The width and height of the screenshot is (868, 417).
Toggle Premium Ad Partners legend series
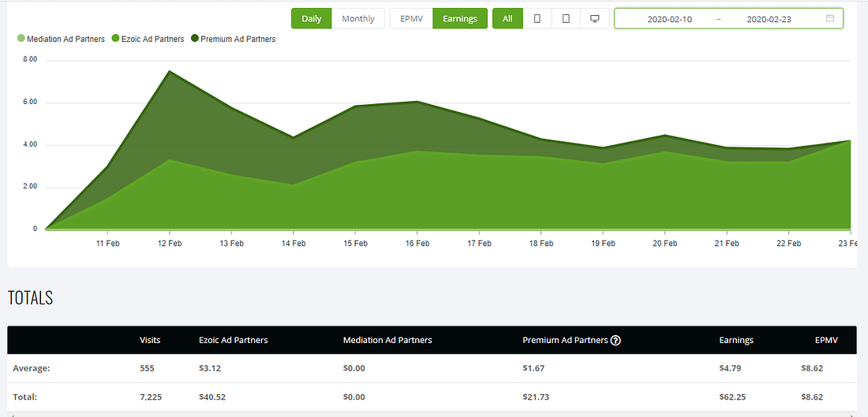pyautogui.click(x=233, y=39)
